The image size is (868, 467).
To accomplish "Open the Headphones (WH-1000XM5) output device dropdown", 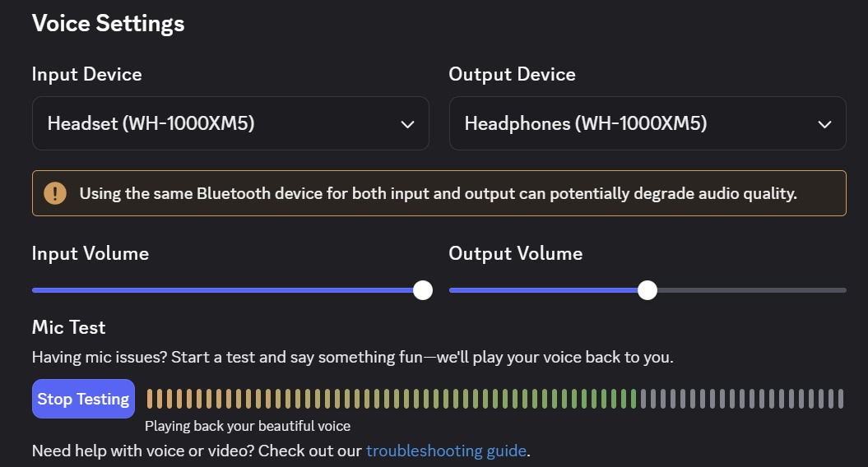I will (x=648, y=123).
